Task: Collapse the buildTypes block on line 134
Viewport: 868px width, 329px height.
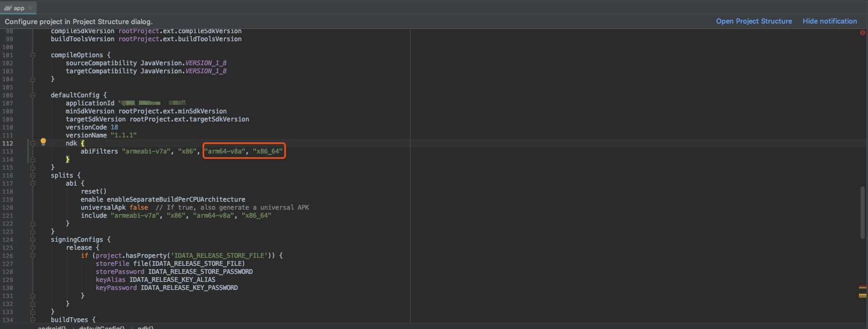Action: pyautogui.click(x=33, y=320)
